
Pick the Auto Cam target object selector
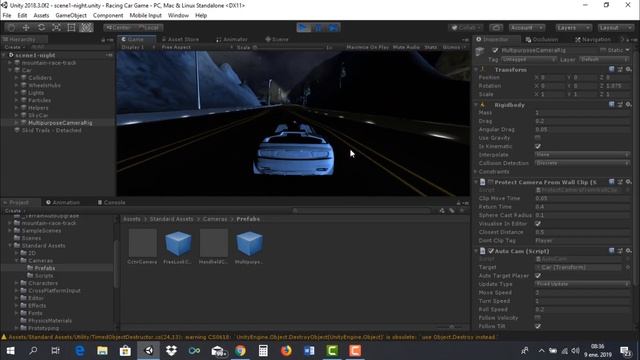pos(628,267)
